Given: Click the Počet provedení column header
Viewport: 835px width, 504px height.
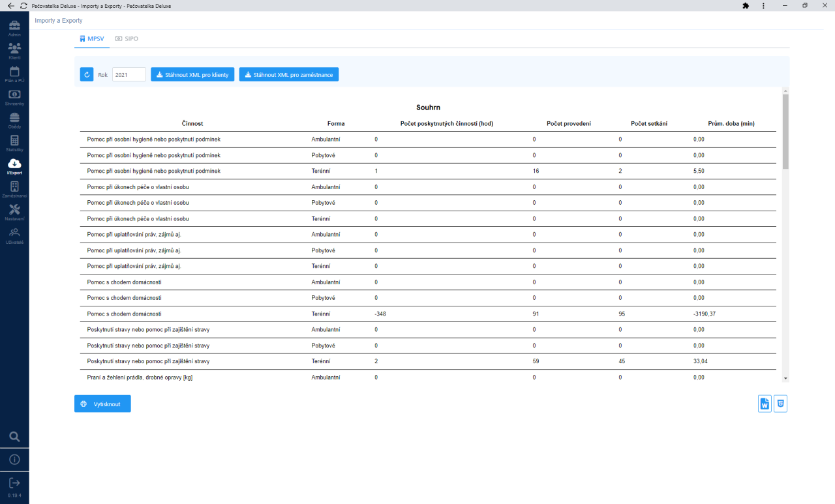Looking at the screenshot, I should point(569,123).
